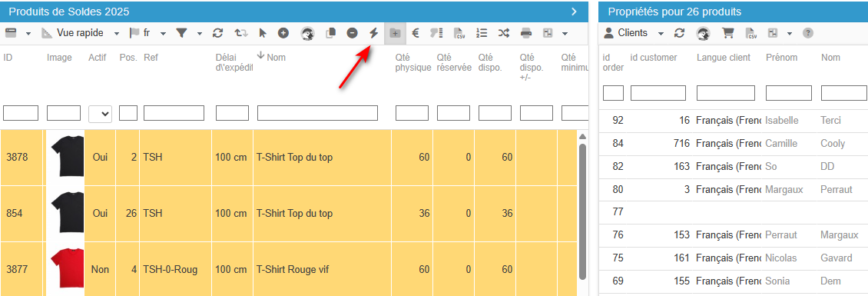Click the question mark help icon
The image size is (868, 296).
807,33
